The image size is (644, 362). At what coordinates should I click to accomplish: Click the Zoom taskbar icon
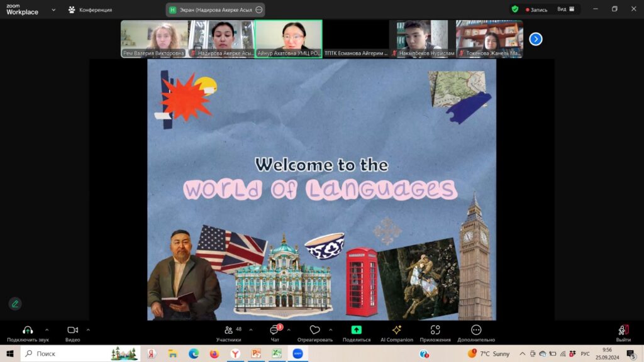[x=297, y=353]
